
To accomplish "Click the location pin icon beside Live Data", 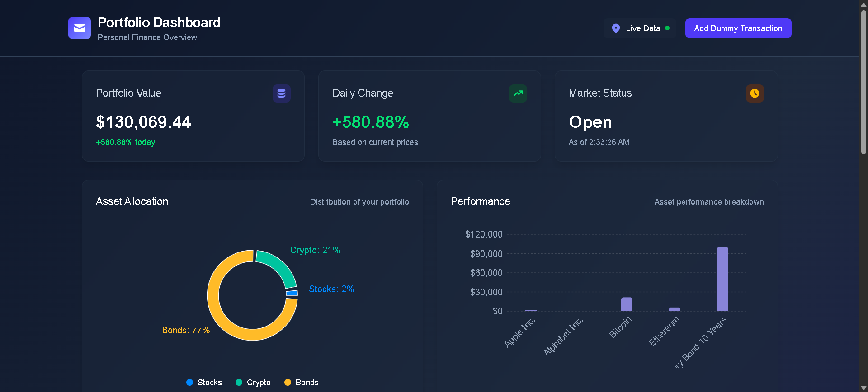I will (616, 28).
